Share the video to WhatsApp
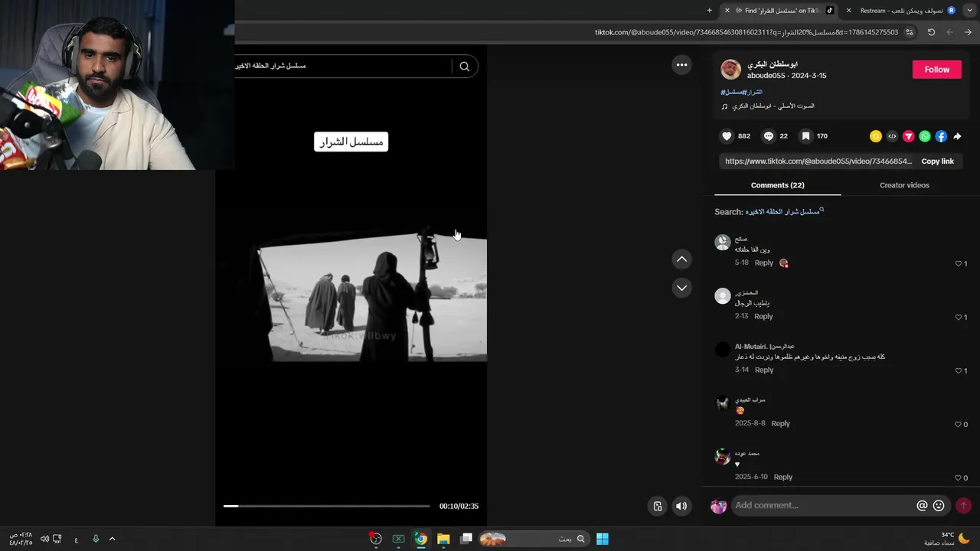980x551 pixels. pyautogui.click(x=925, y=136)
